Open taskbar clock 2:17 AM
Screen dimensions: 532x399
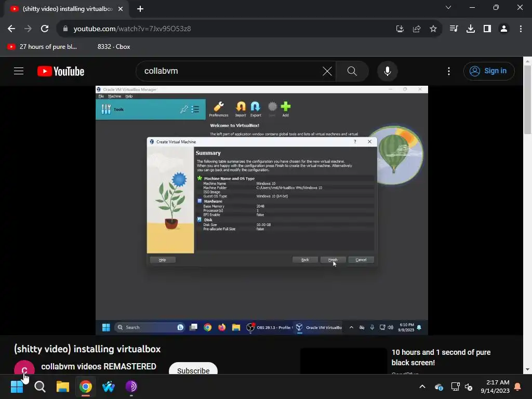495,387
